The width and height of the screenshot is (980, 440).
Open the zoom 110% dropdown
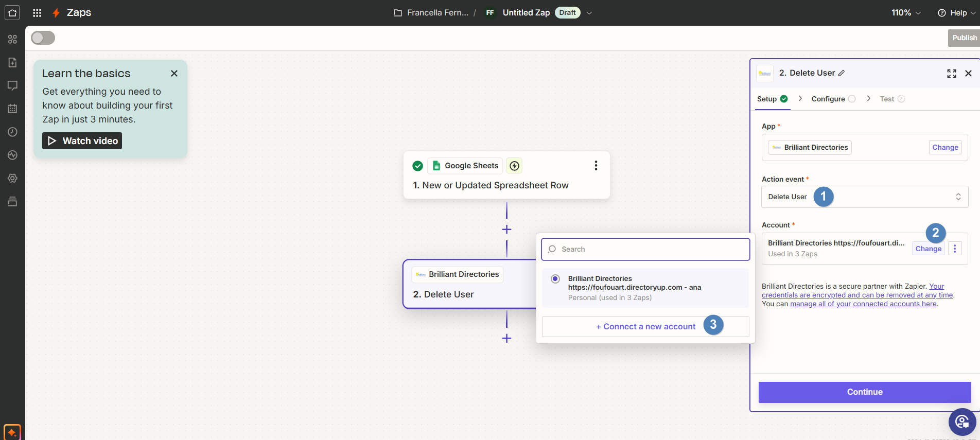906,13
